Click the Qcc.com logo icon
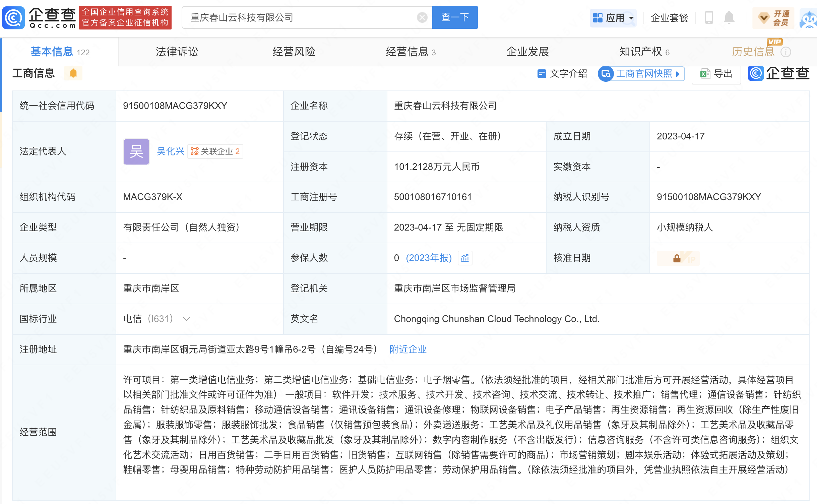 [13, 17]
